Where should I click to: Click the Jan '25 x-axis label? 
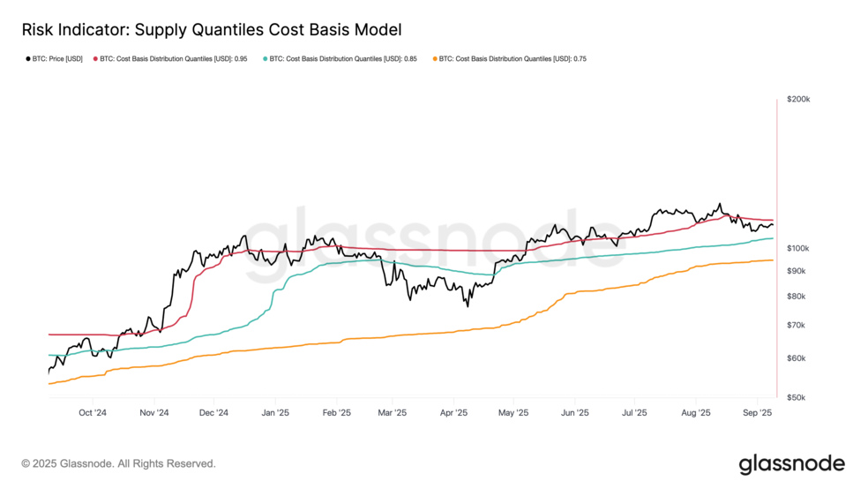275,412
